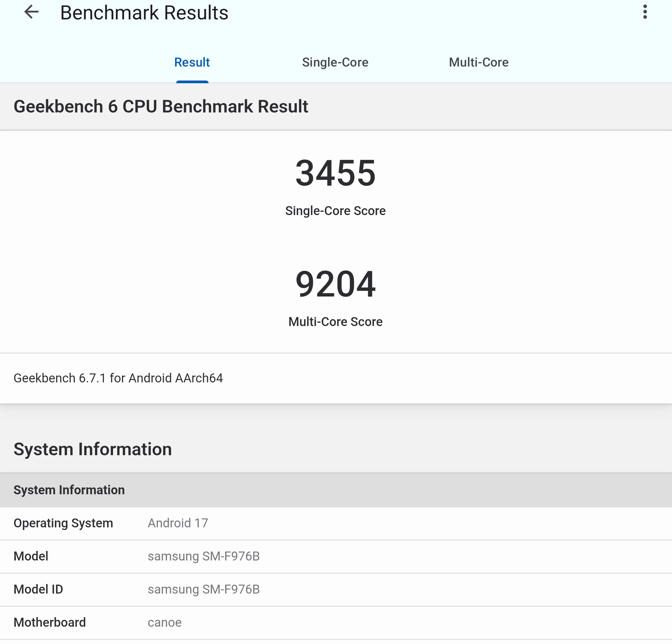Click the Geekbench 6.7.1 for Android AArch64 text
This screenshot has width=672, height=644.
point(118,378)
